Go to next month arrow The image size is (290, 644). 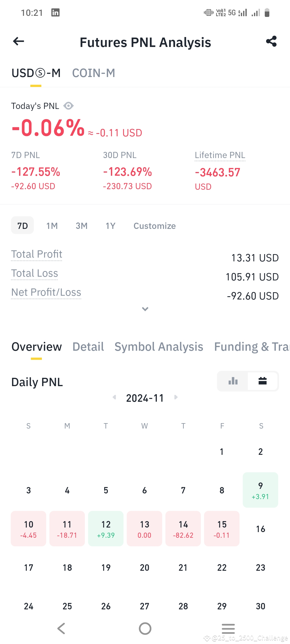pyautogui.click(x=176, y=397)
